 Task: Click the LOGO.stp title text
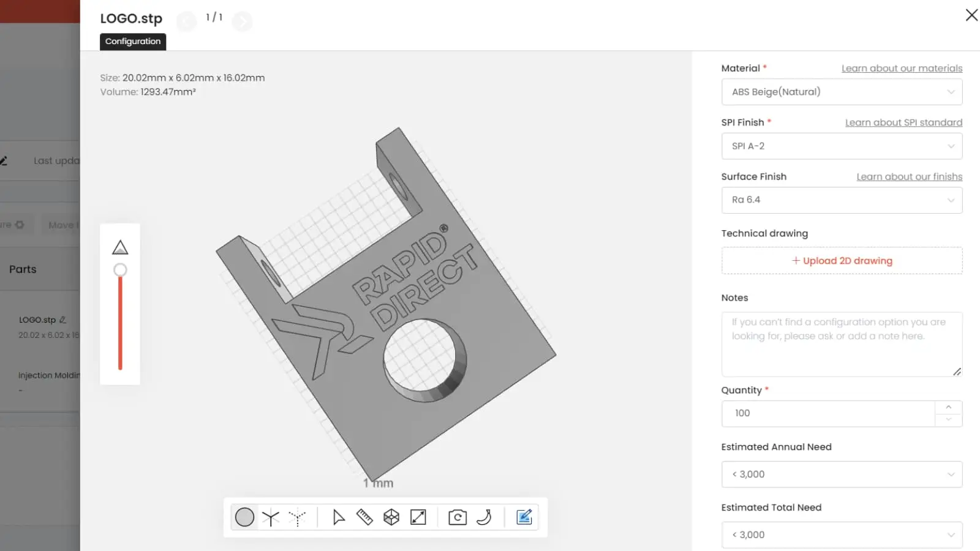click(x=131, y=18)
